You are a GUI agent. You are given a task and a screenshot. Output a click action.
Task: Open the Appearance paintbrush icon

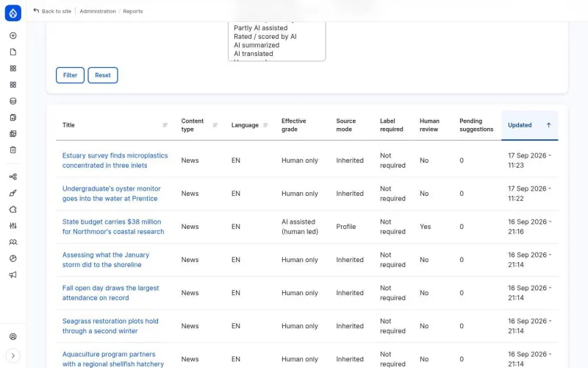point(12,193)
